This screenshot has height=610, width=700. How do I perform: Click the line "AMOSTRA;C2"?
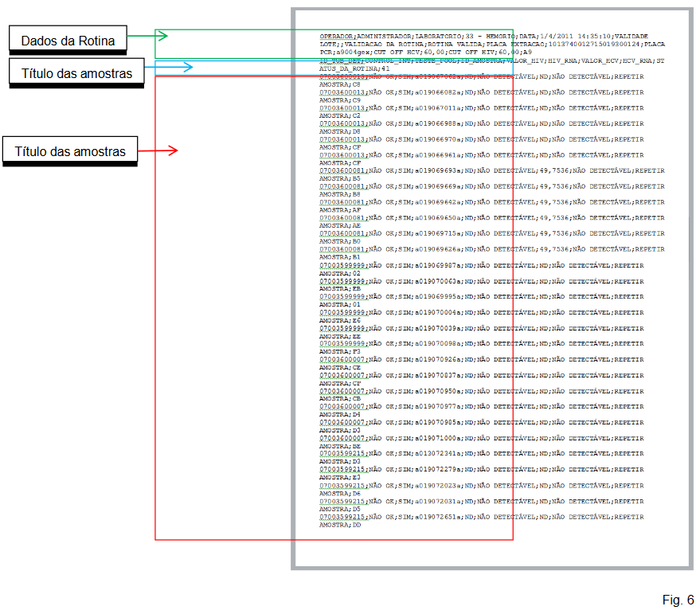(340, 115)
